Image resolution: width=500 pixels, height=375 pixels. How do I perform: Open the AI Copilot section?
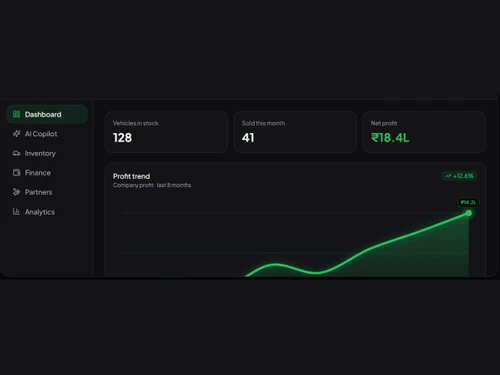tap(47, 134)
